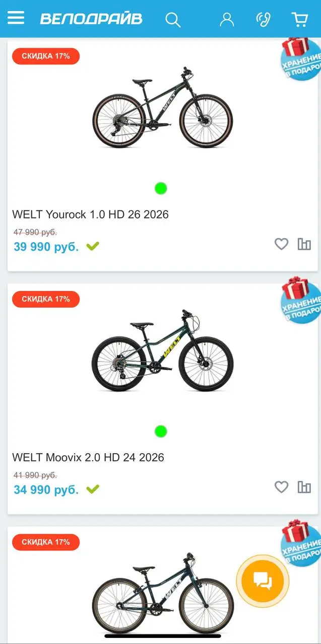Viewport: 321px width, 644px height.
Task: Open the third bike's product image
Action: (x=162, y=593)
